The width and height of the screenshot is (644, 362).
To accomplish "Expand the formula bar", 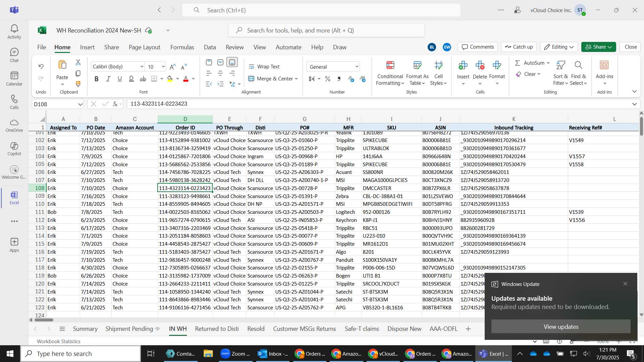I will coord(634,104).
